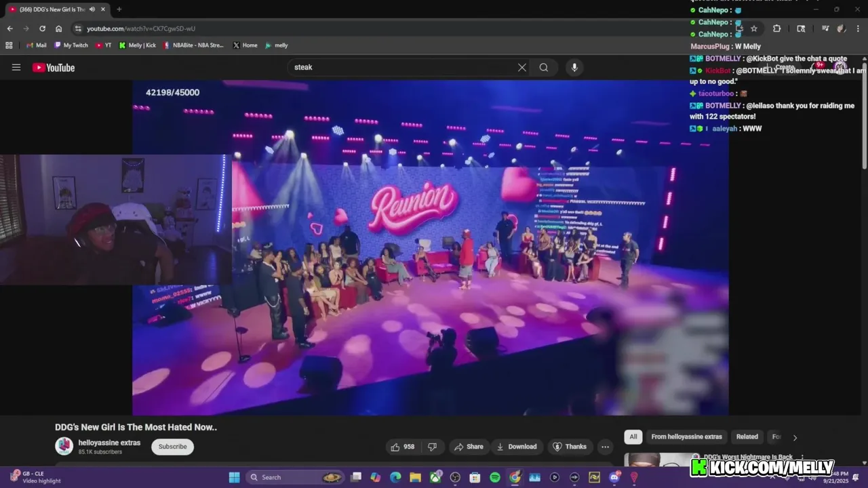Share the video
868x488 pixels.
tap(469, 447)
